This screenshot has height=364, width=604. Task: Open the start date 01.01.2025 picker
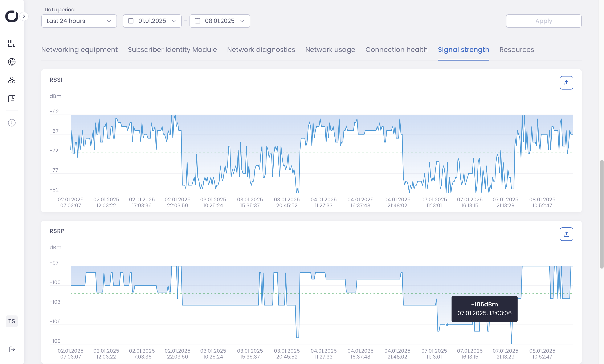tap(152, 21)
